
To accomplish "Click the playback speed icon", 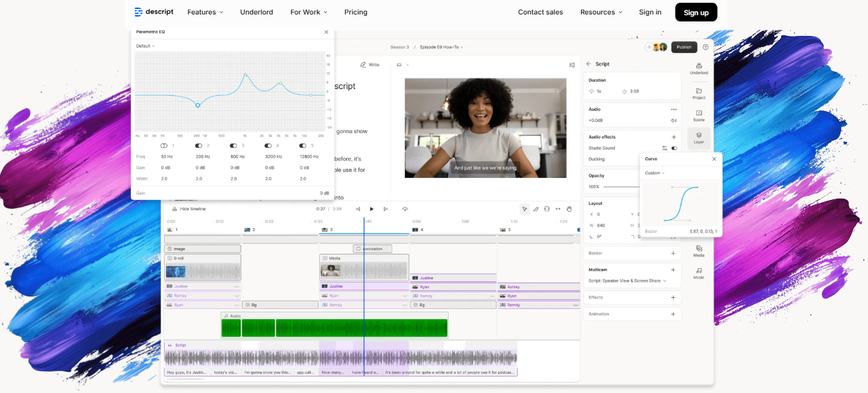I will point(405,209).
